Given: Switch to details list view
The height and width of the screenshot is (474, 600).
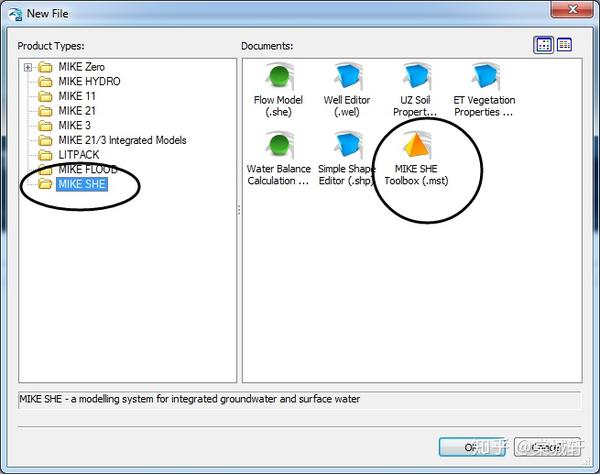Looking at the screenshot, I should click(x=564, y=45).
